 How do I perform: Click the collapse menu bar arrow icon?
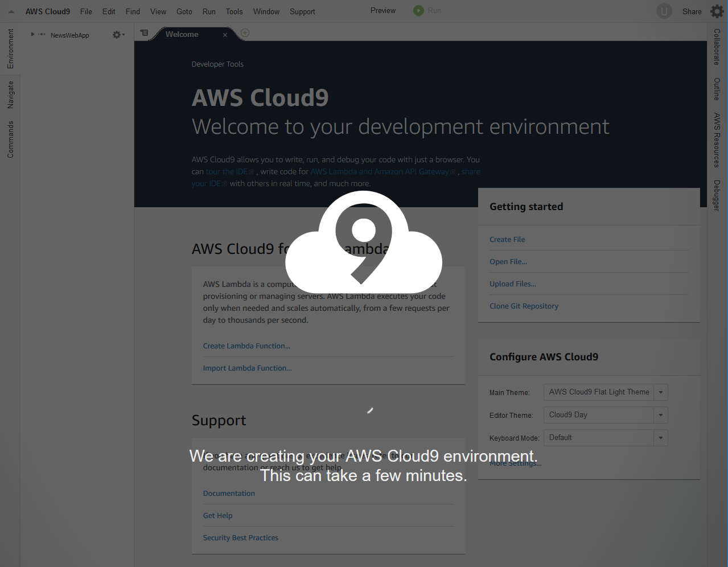11,11
